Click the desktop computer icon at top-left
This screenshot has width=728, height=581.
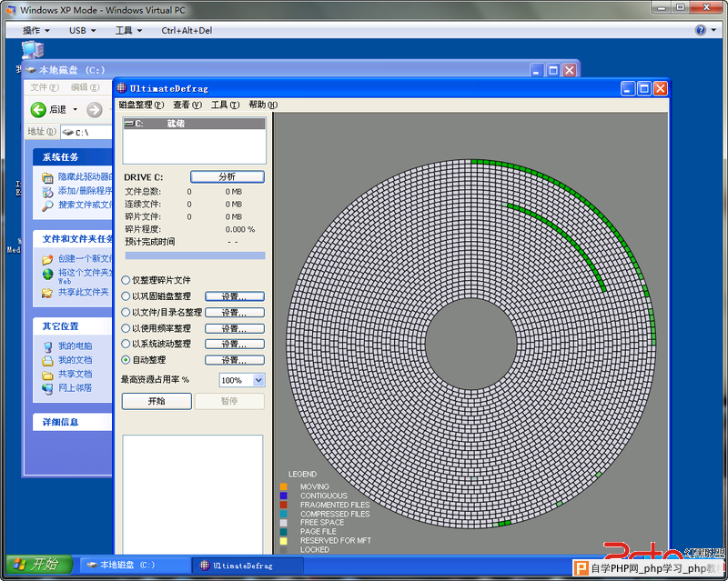[x=33, y=50]
